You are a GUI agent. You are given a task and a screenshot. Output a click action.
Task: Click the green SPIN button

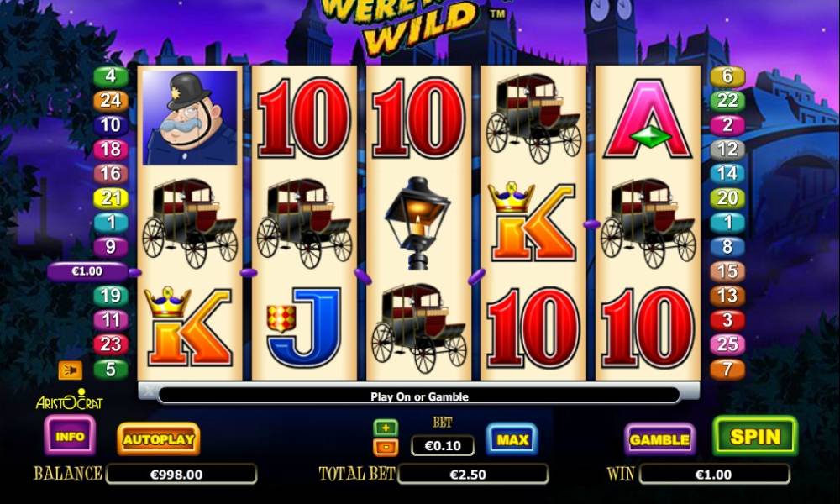pyautogui.click(x=755, y=437)
